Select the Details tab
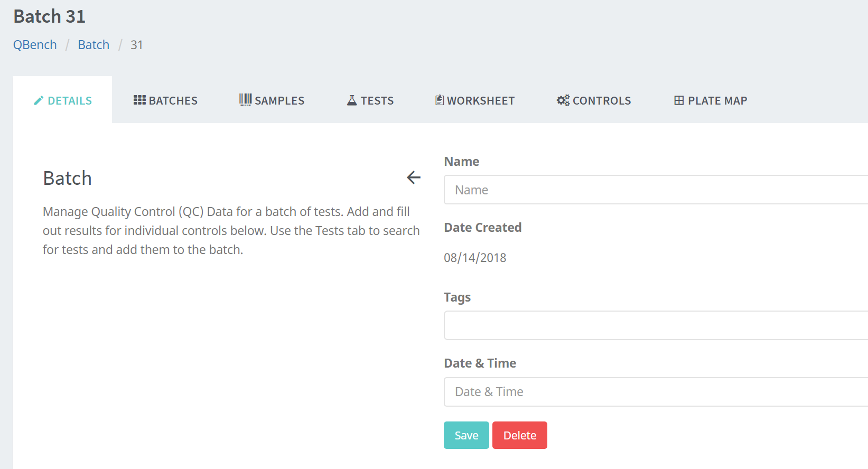868x469 pixels. (63, 100)
